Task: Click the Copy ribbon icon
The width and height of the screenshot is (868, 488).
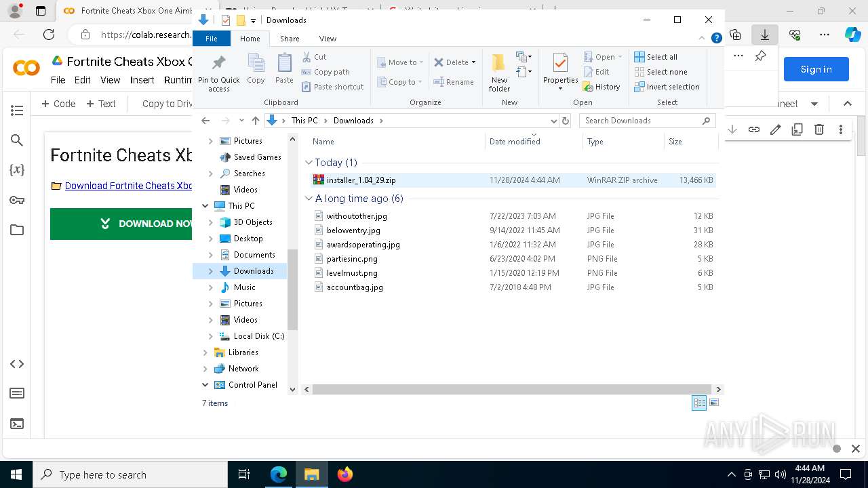Action: pyautogui.click(x=256, y=64)
